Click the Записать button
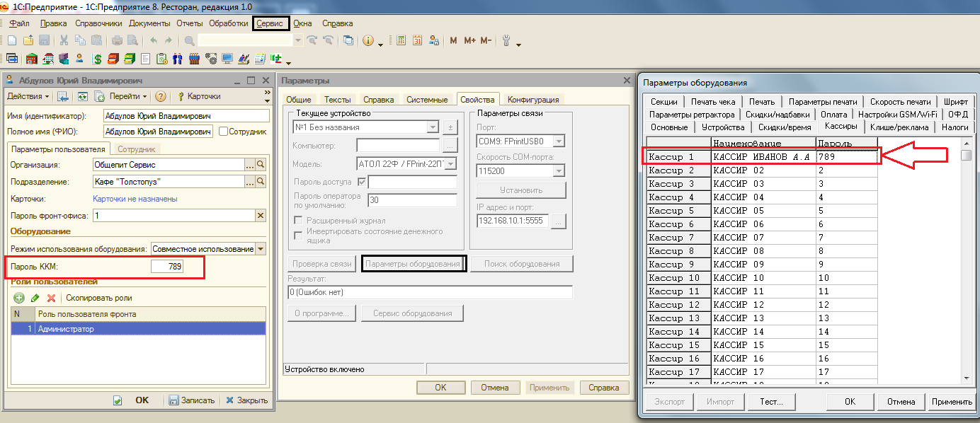The width and height of the screenshot is (980, 423). 191,400
